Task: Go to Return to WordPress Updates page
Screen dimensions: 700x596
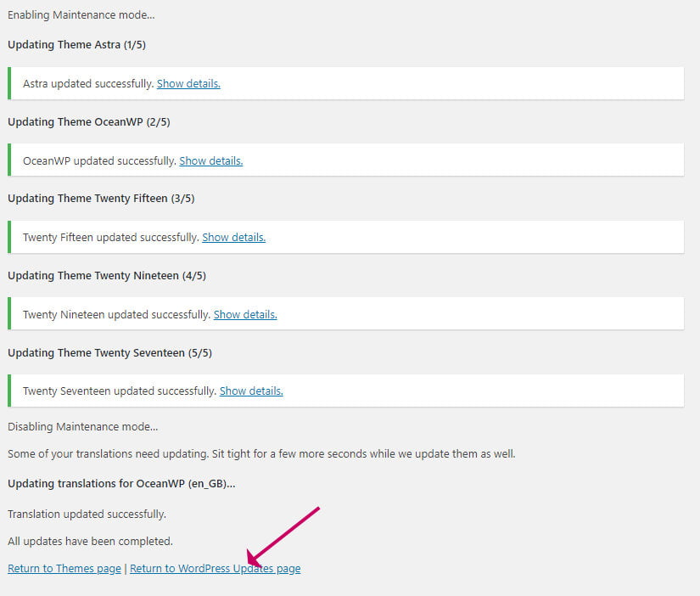Action: (216, 568)
